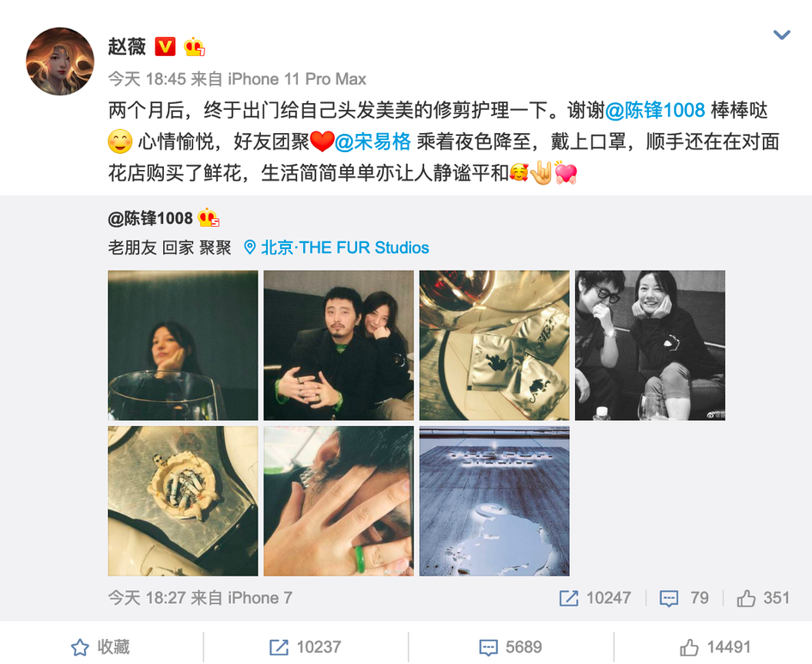
Task: Open the 北京·THE FUR Studios location
Action: pos(345,247)
